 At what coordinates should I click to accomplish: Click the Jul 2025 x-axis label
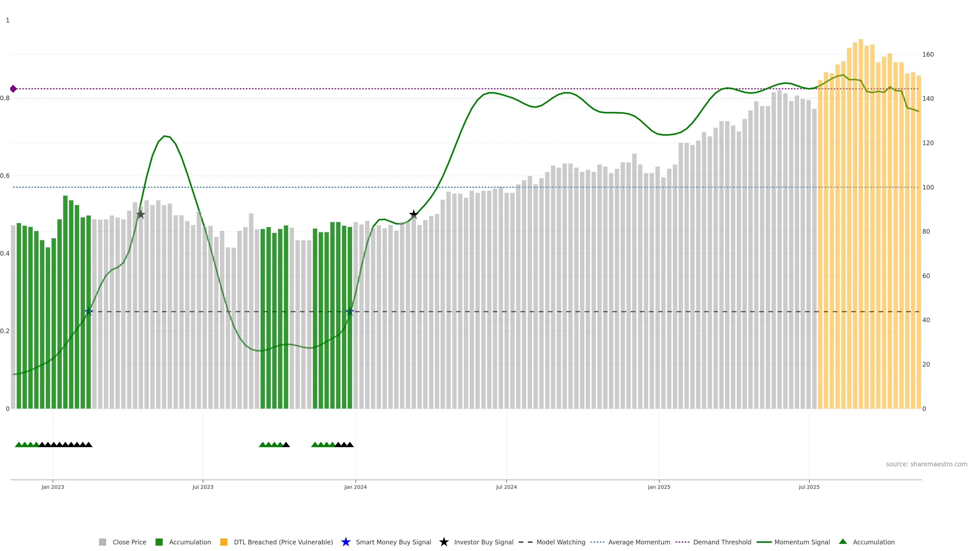pyautogui.click(x=809, y=487)
